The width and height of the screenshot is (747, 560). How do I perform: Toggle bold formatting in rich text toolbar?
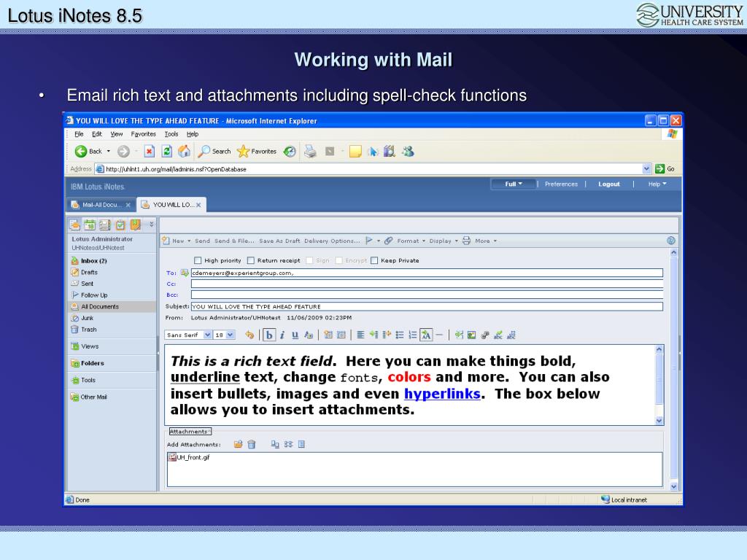(x=269, y=335)
